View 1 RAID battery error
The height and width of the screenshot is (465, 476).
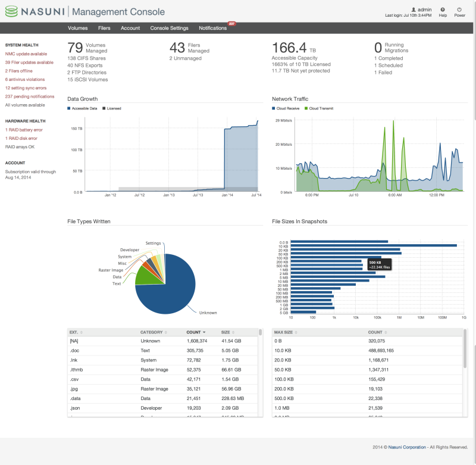[x=24, y=130]
